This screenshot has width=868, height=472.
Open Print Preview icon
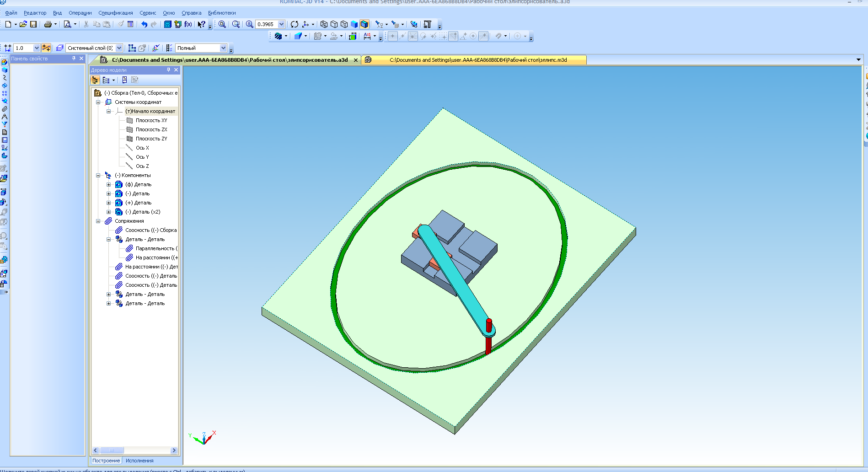[67, 24]
